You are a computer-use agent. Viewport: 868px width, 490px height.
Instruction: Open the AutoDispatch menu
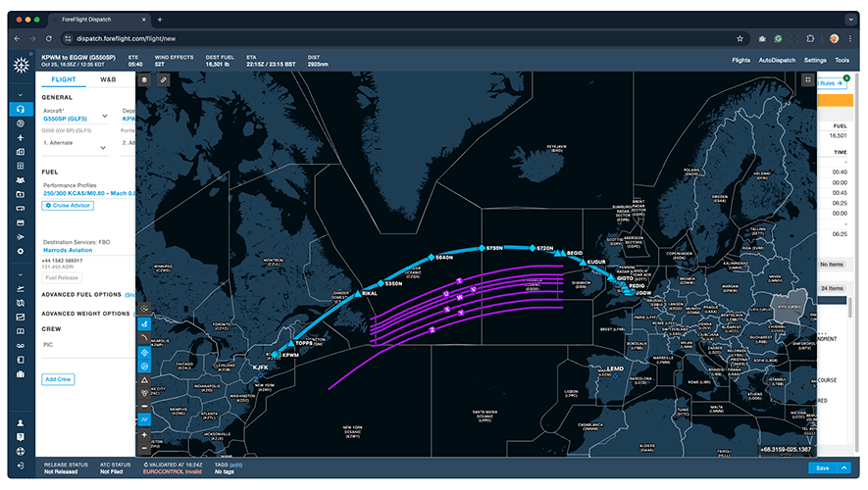[777, 61]
